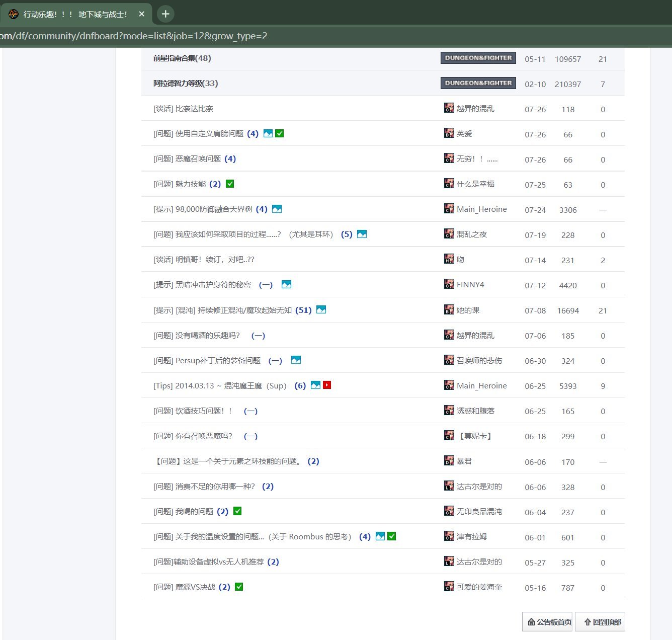Open new browser tab with plus button
672x640 pixels.
pyautogui.click(x=165, y=14)
